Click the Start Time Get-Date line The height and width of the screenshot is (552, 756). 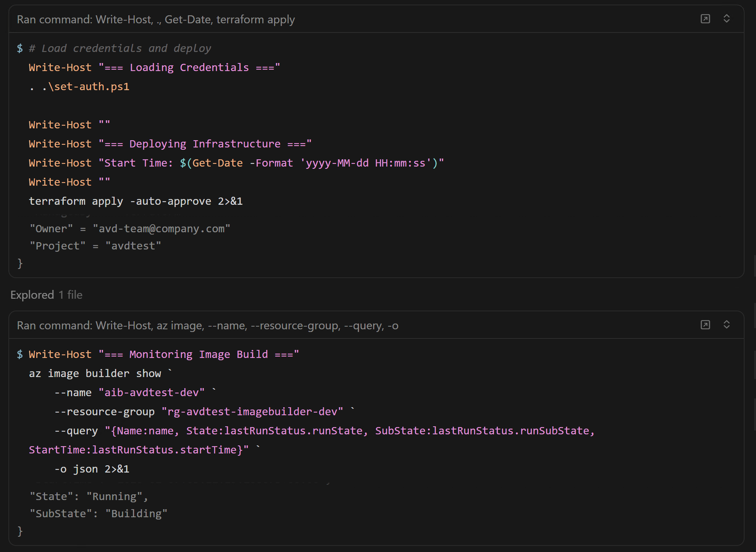[x=236, y=163]
